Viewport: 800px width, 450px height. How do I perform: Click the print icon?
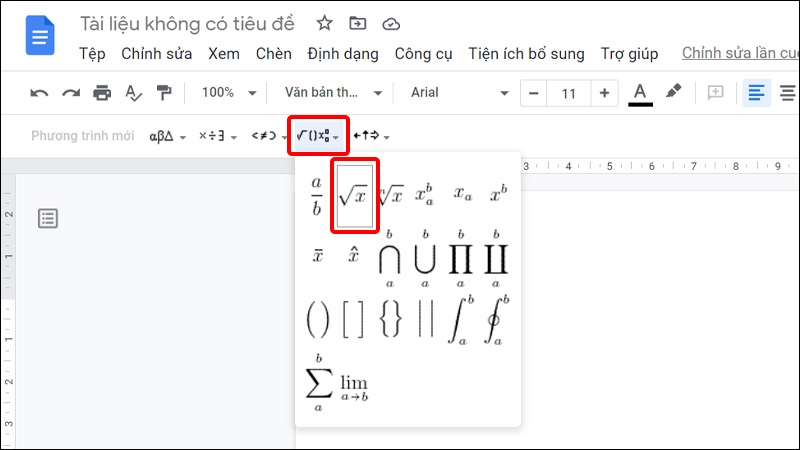click(102, 93)
